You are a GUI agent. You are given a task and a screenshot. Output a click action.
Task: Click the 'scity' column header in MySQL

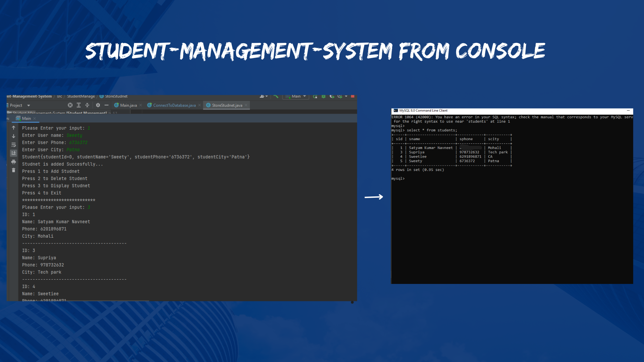[493, 139]
